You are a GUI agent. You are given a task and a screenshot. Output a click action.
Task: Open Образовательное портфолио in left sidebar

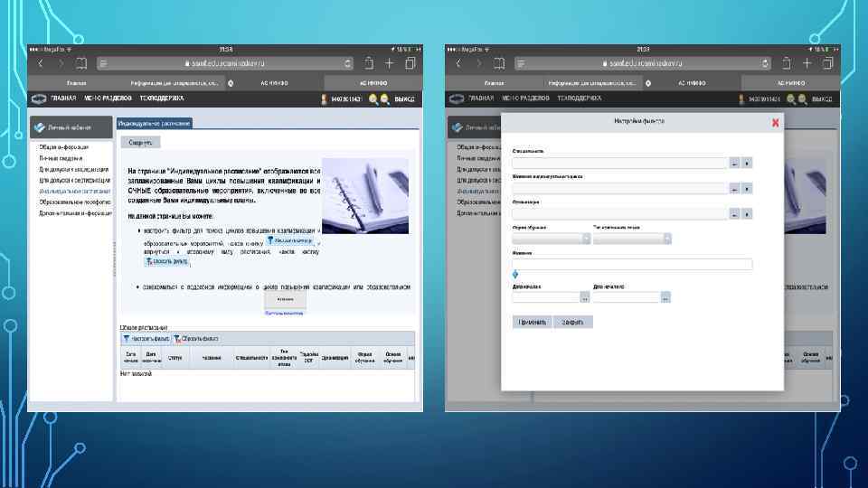coord(74,202)
